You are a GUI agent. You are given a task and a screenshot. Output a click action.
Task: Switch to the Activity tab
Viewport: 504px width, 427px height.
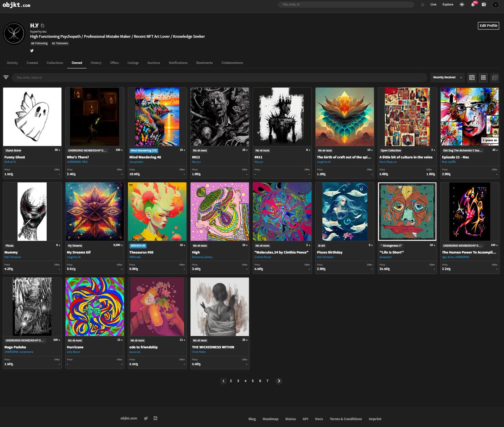tap(12, 63)
